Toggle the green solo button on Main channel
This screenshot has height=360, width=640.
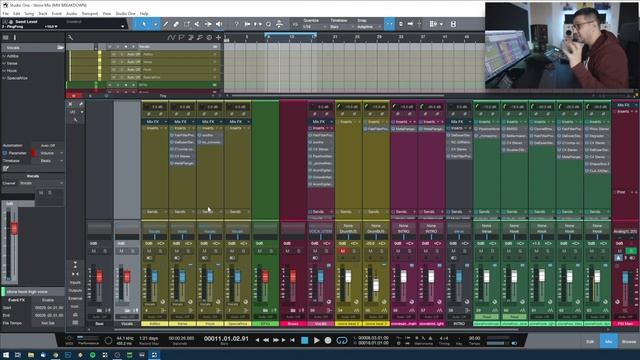[631, 251]
